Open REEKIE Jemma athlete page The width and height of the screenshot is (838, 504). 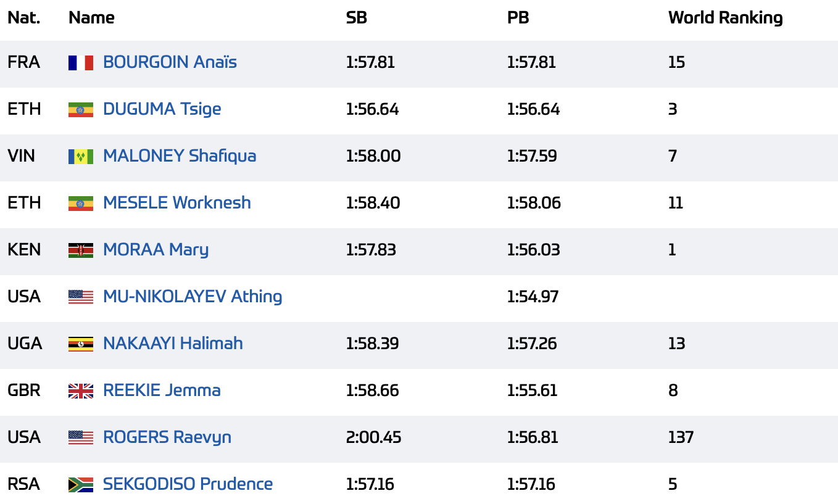[x=162, y=390]
